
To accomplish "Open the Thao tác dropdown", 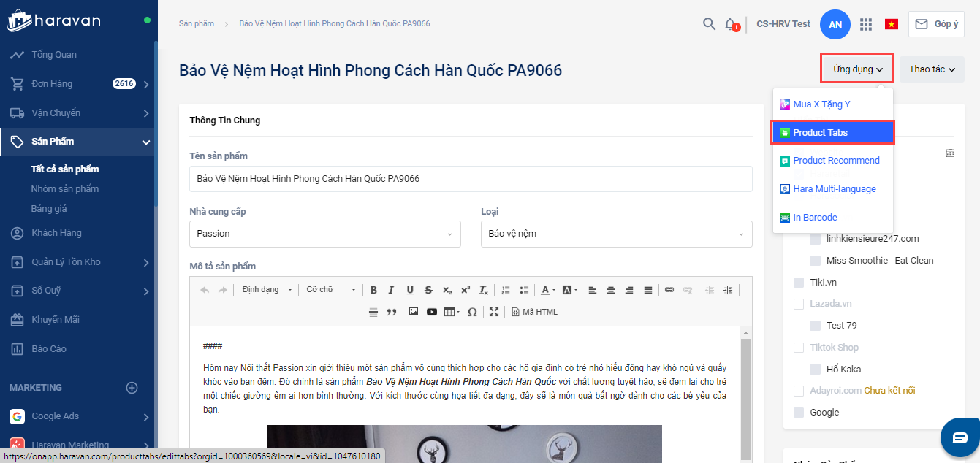I will tap(932, 69).
